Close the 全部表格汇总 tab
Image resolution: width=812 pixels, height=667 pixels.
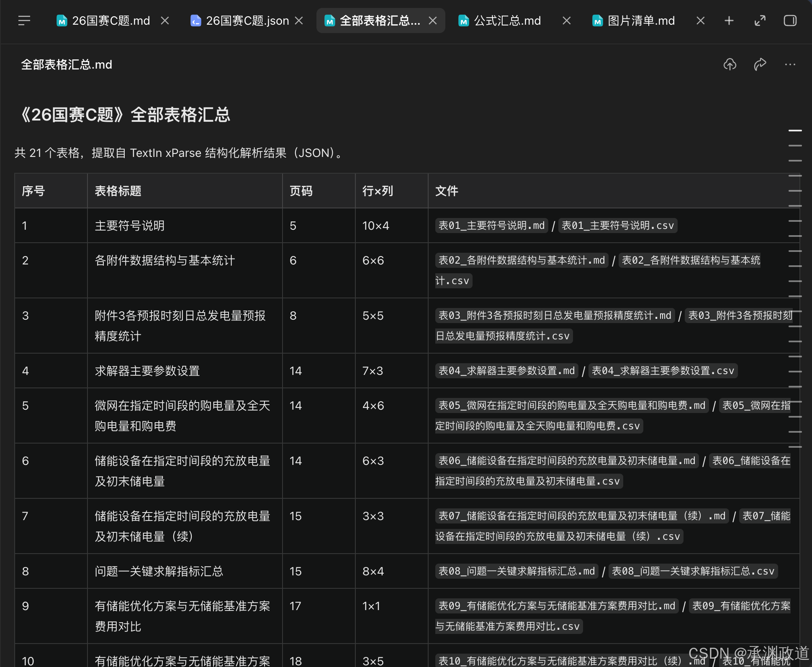pos(433,21)
